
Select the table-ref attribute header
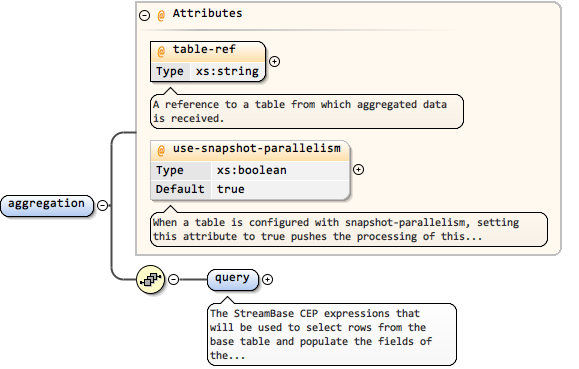tap(208, 52)
